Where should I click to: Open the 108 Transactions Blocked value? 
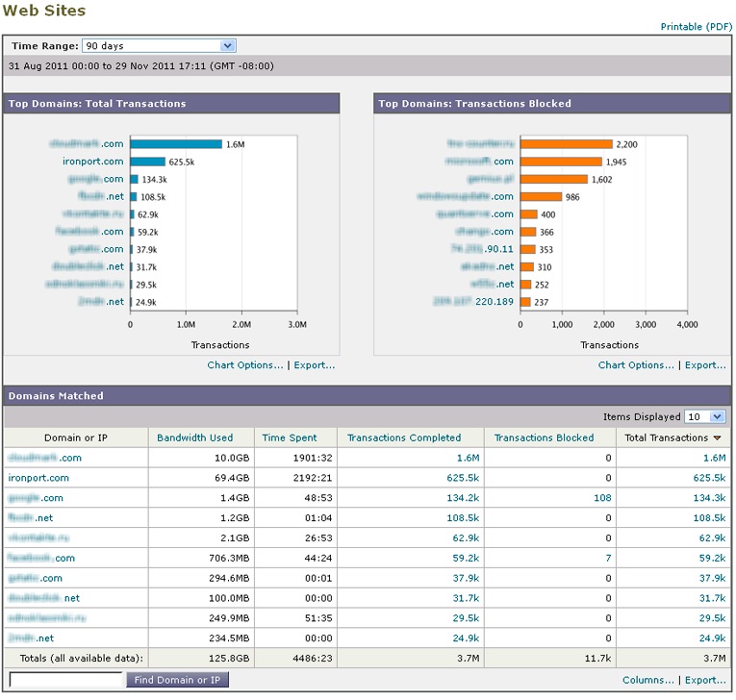pyautogui.click(x=602, y=498)
